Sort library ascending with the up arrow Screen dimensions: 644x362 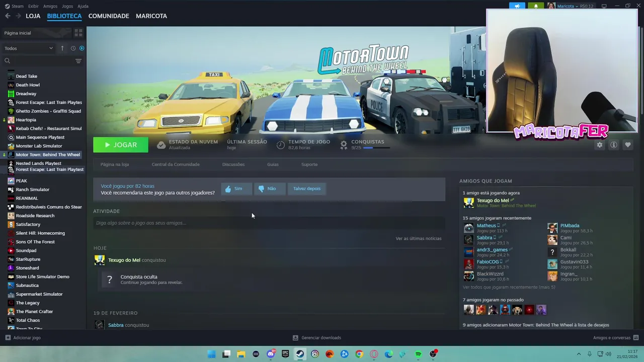(x=62, y=48)
